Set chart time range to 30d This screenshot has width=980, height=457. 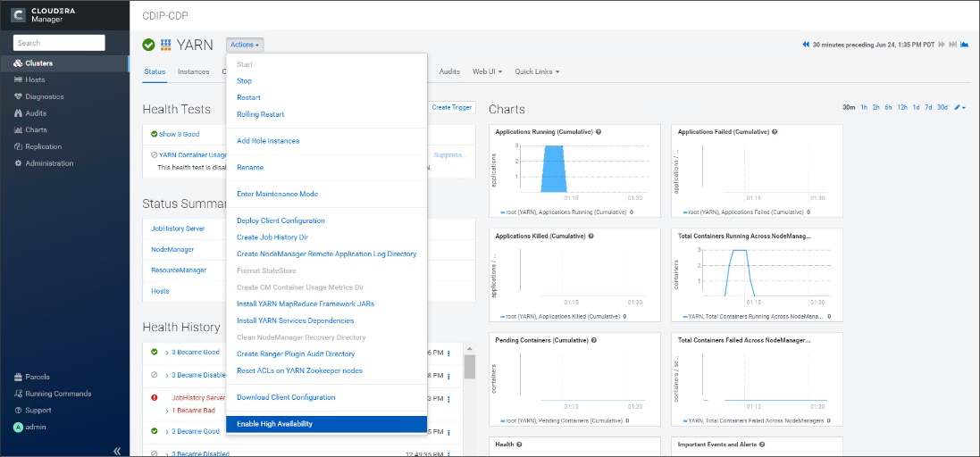(942, 107)
